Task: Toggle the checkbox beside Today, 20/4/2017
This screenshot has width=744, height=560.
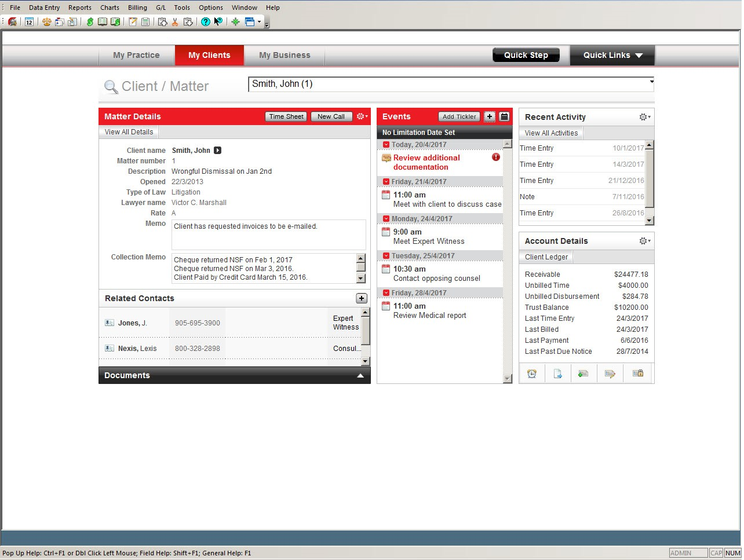Action: [x=386, y=144]
